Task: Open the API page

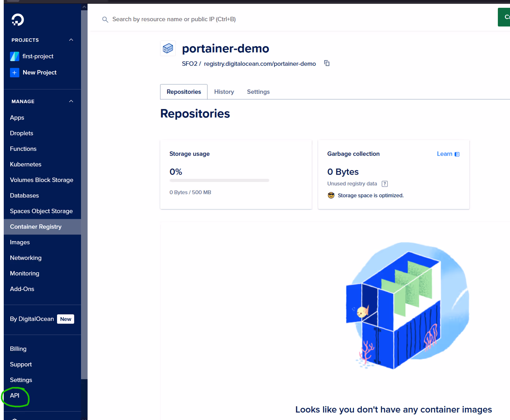Action: pos(15,395)
